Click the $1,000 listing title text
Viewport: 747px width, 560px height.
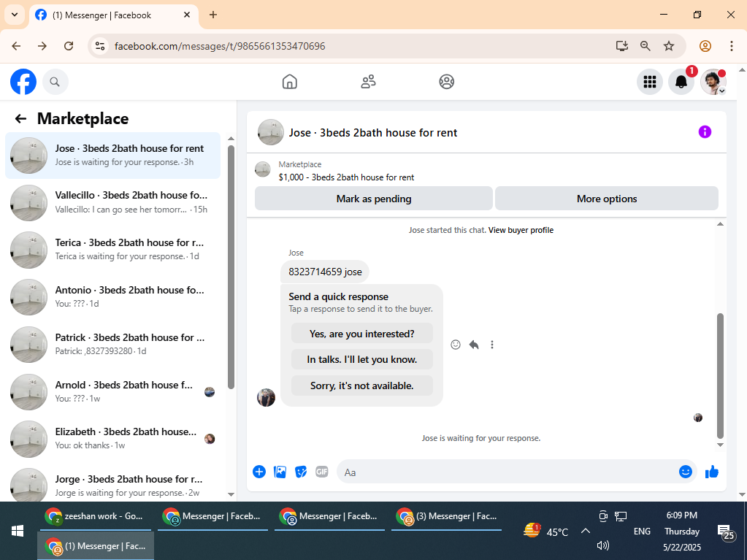[346, 177]
